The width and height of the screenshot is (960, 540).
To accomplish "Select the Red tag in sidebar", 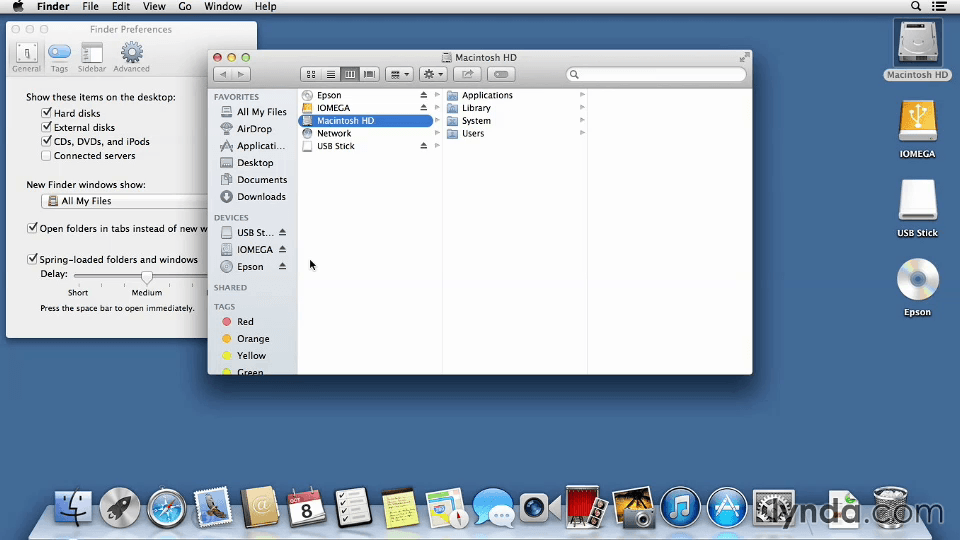I will tap(238, 321).
